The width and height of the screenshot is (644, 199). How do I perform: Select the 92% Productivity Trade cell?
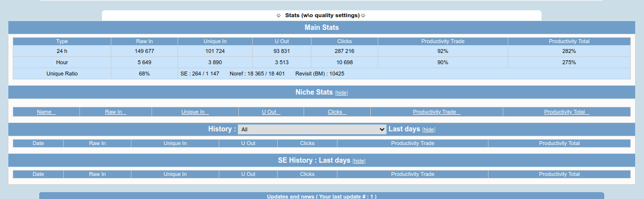click(443, 51)
